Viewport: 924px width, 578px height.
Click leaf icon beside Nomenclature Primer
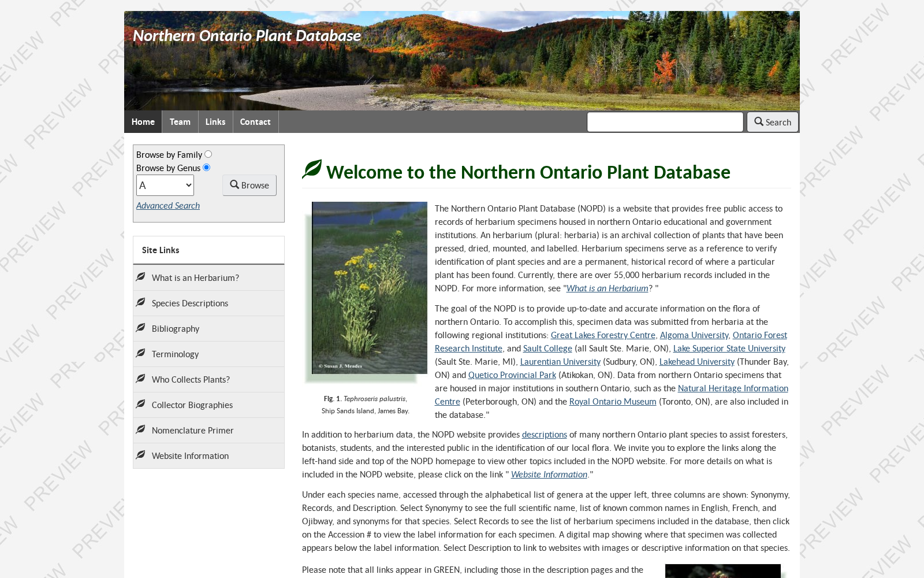(x=140, y=429)
